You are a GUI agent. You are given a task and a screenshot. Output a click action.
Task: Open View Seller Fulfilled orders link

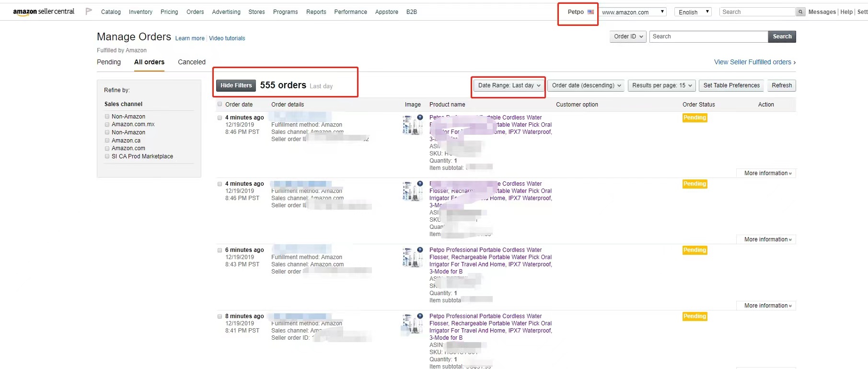click(x=755, y=62)
